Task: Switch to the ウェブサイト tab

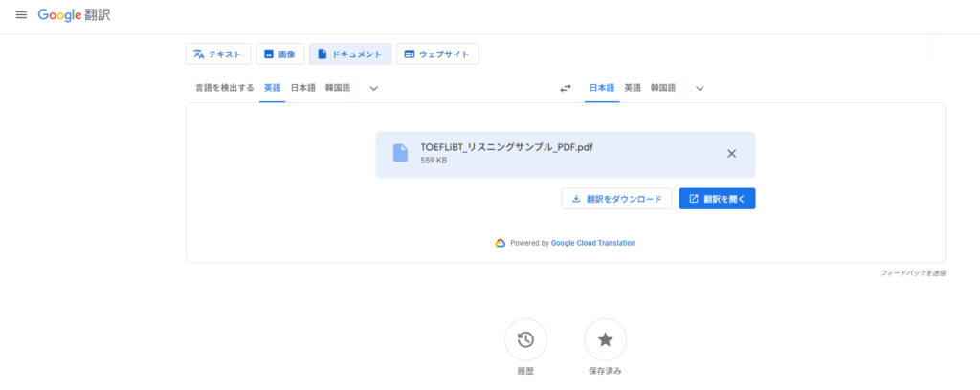Action: (x=437, y=54)
